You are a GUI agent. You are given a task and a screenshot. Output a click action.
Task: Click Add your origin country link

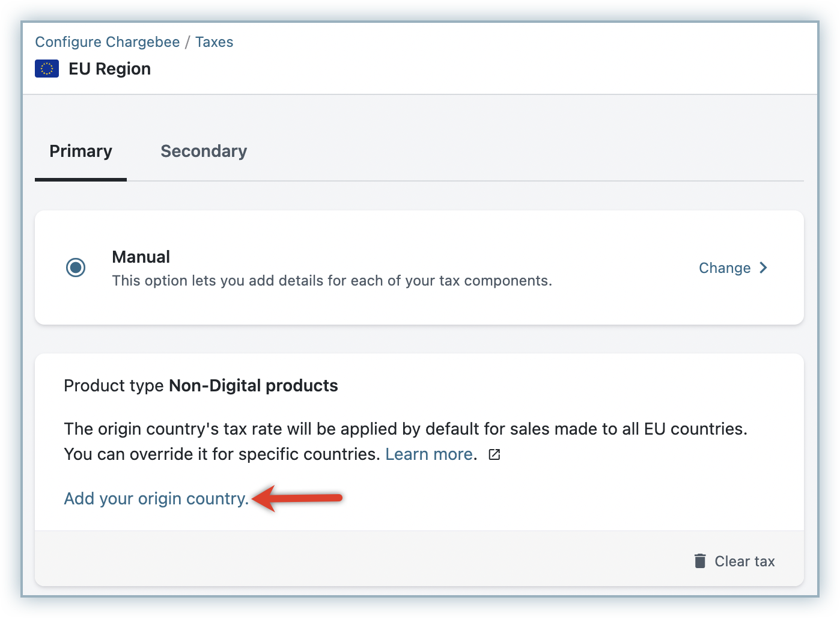(156, 499)
